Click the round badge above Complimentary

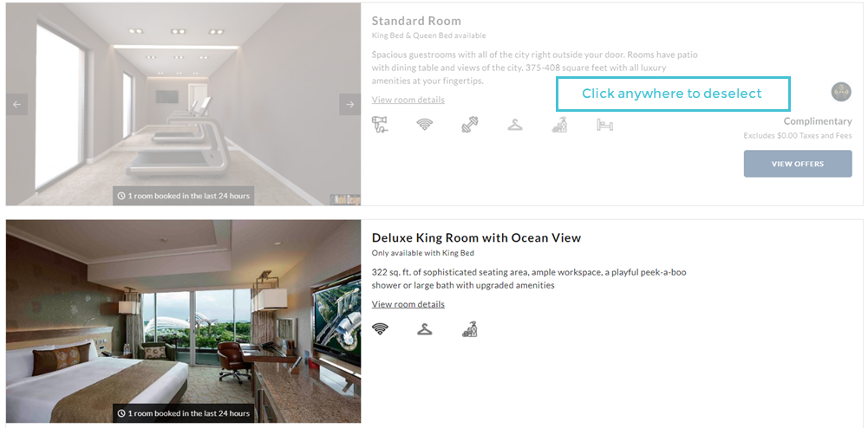click(x=841, y=92)
